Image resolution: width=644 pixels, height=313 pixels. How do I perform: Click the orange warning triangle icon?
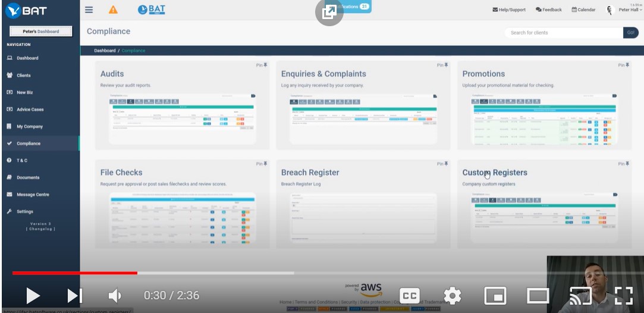pyautogui.click(x=113, y=10)
